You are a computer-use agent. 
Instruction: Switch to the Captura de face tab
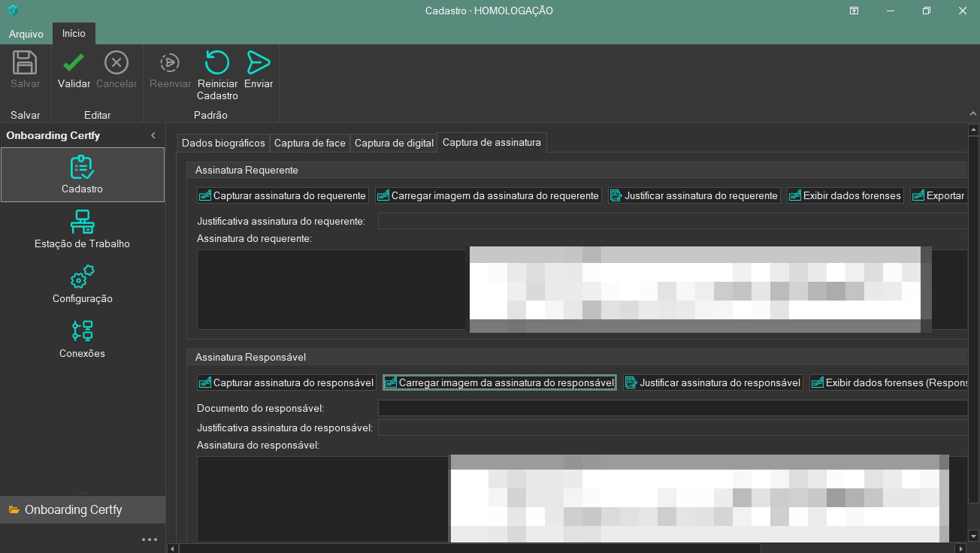click(310, 143)
